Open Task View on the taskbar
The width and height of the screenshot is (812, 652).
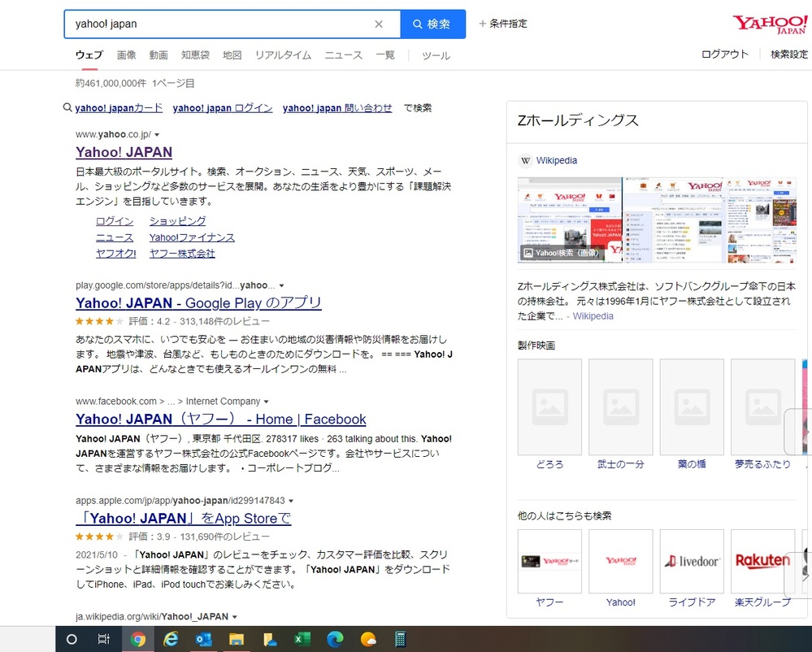coord(103,639)
